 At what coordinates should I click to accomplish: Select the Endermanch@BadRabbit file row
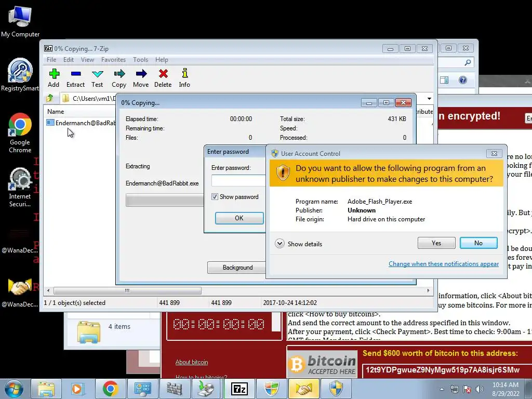click(81, 123)
